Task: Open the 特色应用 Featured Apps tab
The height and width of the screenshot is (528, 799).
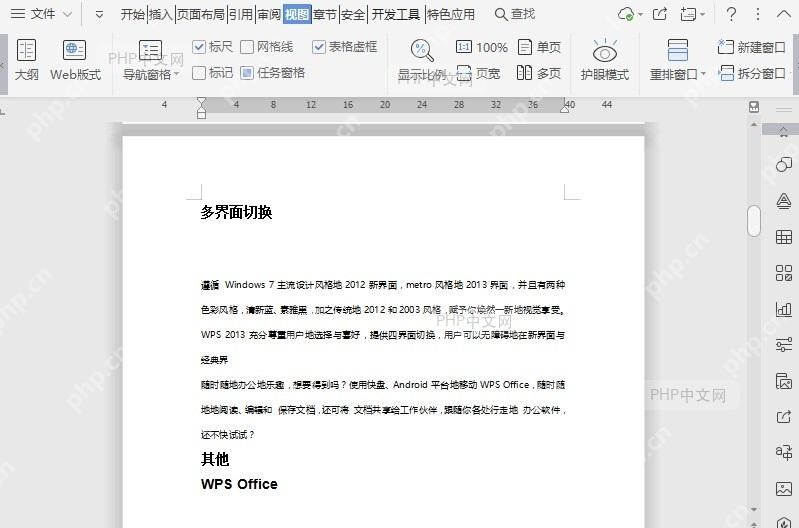Action: click(x=451, y=14)
